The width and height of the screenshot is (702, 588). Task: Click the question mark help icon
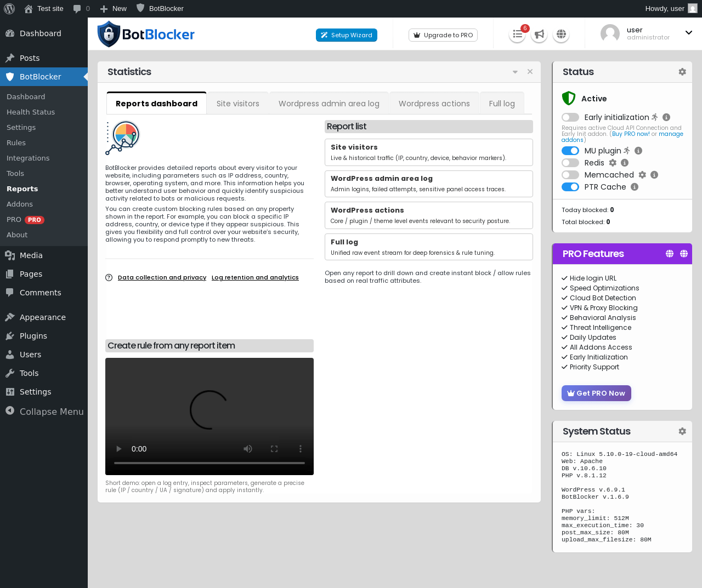tap(109, 277)
